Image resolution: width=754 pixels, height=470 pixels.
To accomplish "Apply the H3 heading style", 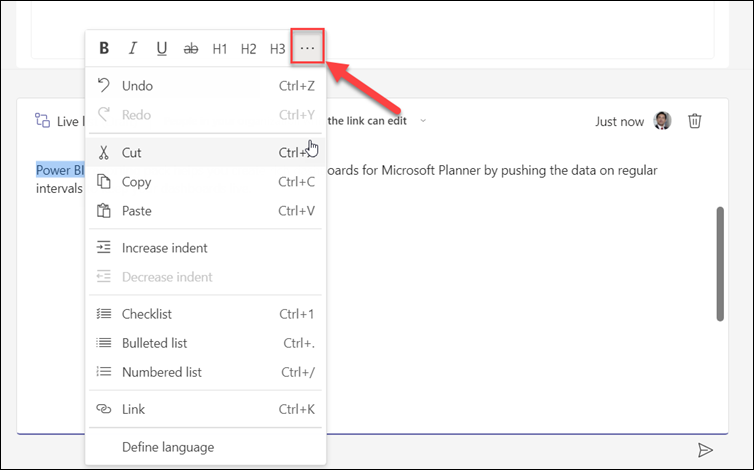I will tap(278, 48).
